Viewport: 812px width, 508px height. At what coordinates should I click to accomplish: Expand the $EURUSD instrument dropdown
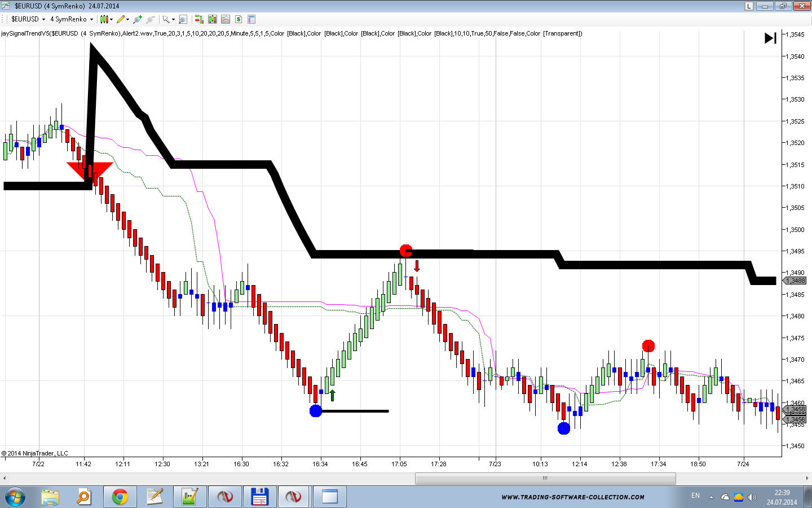pyautogui.click(x=43, y=19)
